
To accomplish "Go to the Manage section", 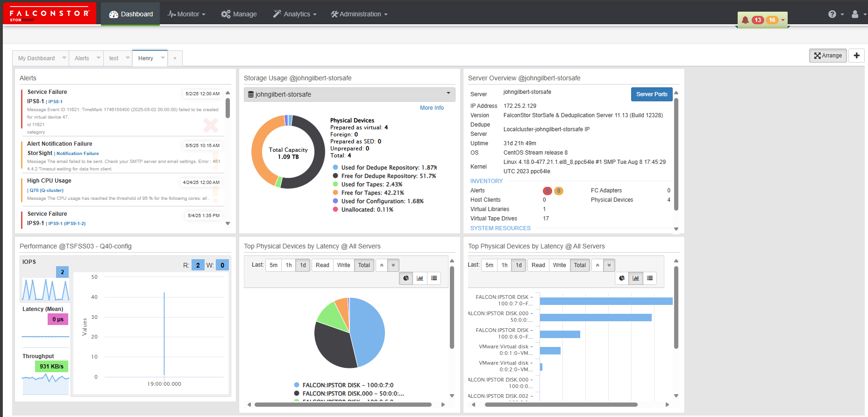I will (239, 14).
